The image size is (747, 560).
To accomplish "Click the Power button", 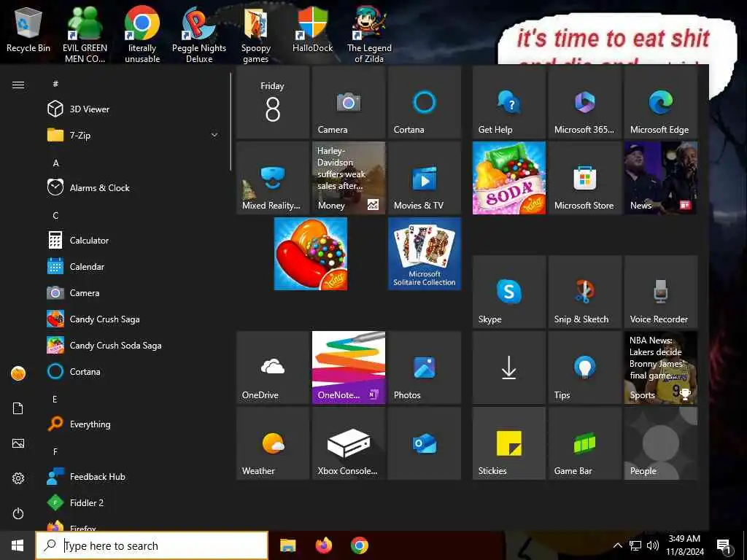I will pyautogui.click(x=18, y=513).
